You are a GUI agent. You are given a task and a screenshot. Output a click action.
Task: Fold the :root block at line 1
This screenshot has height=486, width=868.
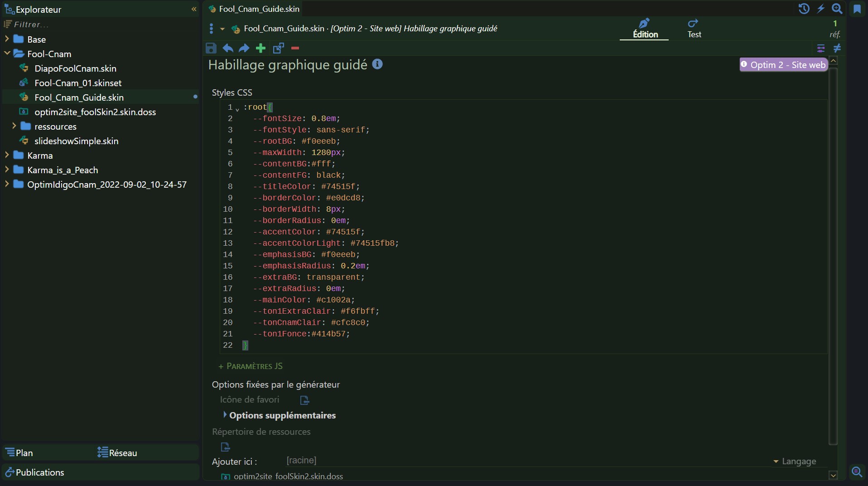(x=237, y=109)
